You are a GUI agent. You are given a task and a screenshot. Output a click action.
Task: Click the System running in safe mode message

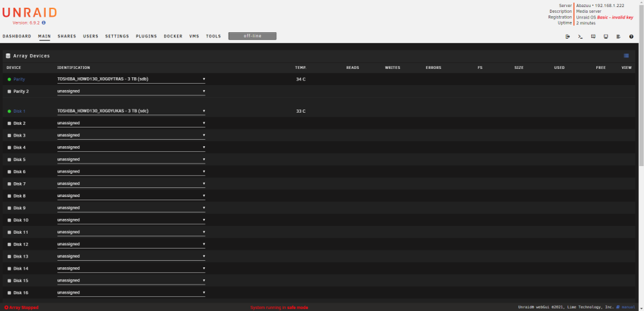click(279, 307)
